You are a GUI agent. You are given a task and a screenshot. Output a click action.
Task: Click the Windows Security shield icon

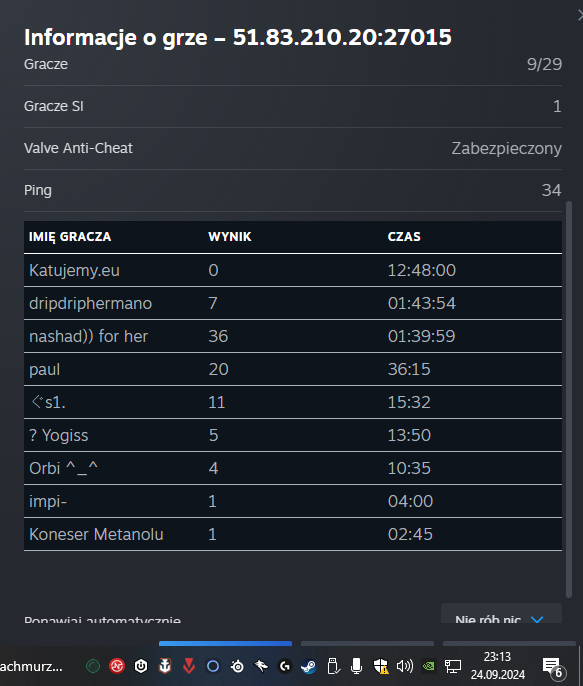tap(381, 666)
